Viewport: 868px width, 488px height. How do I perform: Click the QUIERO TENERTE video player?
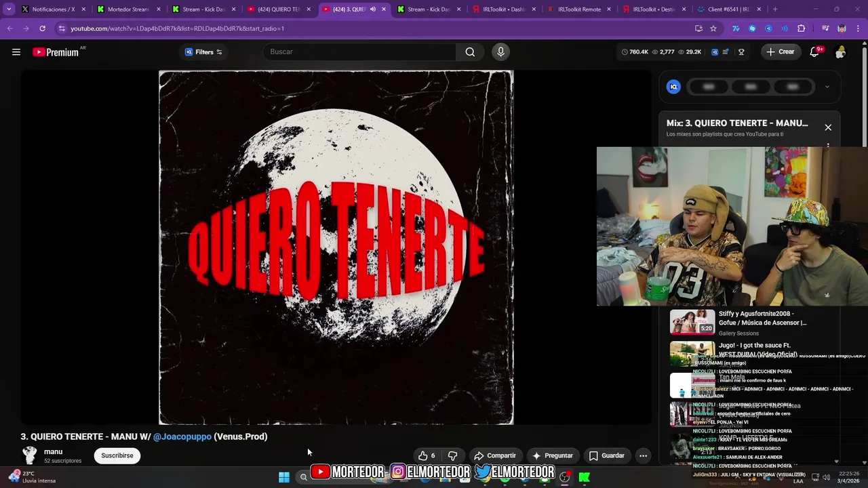336,247
